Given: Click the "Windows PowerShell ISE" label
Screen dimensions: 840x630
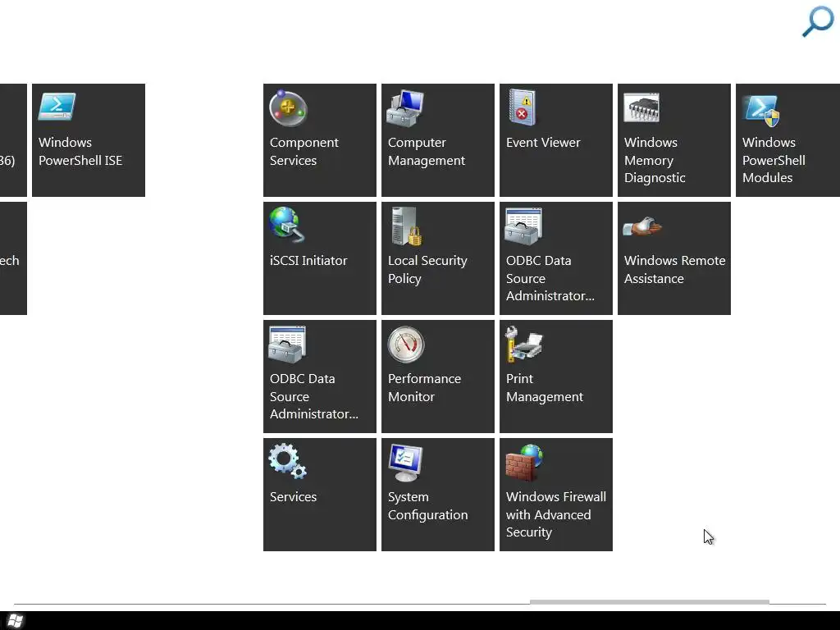Looking at the screenshot, I should pyautogui.click(x=80, y=151).
